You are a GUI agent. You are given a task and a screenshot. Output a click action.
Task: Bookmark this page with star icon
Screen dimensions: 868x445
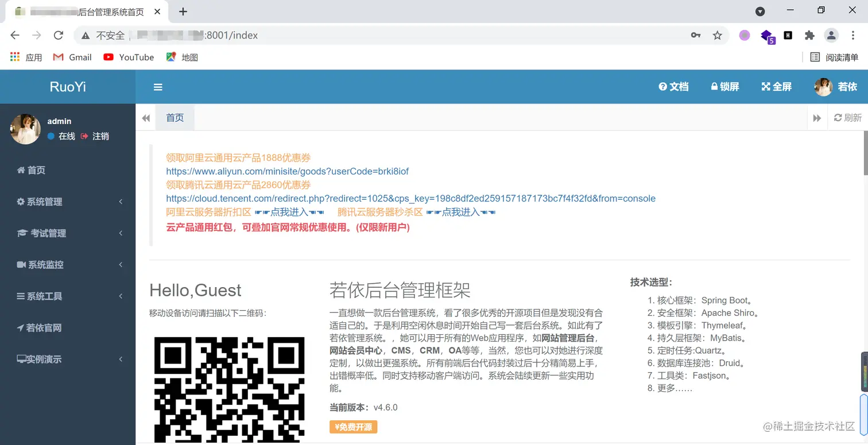click(x=717, y=35)
